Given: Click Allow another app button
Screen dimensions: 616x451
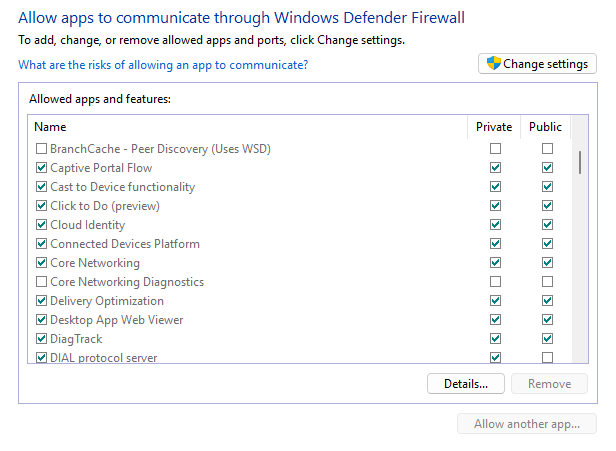Looking at the screenshot, I should [x=527, y=424].
